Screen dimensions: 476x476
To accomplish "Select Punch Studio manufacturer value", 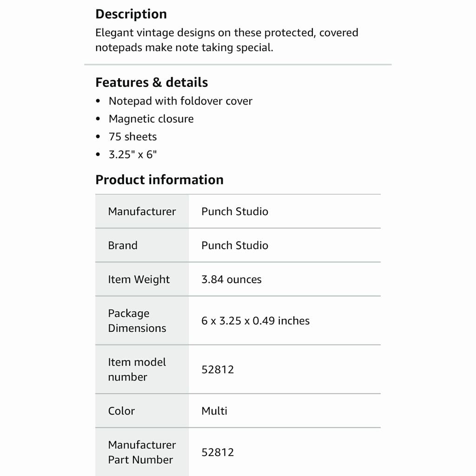I will coord(235,212).
